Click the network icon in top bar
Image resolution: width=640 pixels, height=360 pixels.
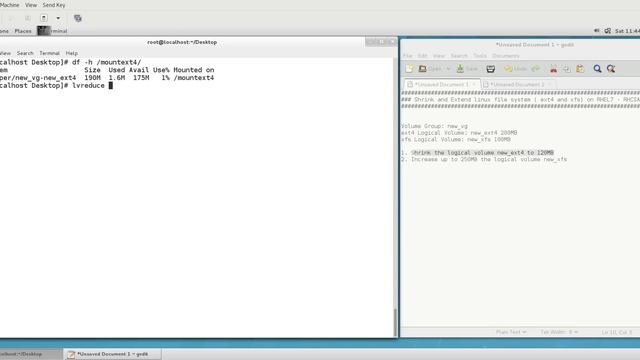coord(608,31)
